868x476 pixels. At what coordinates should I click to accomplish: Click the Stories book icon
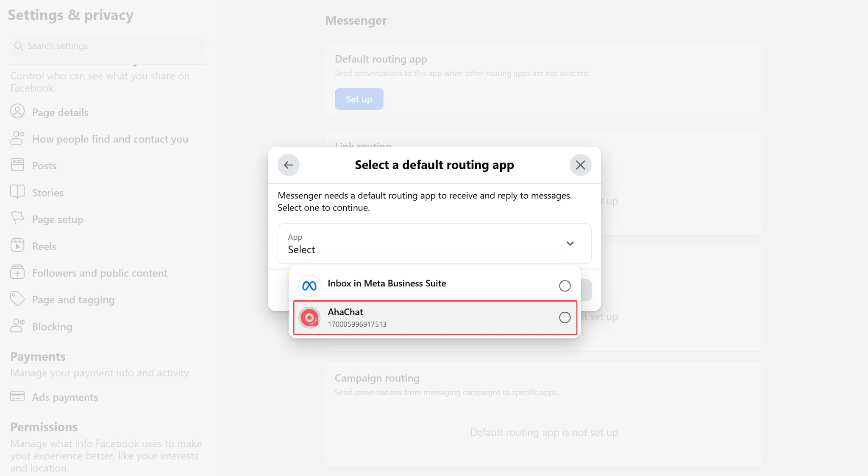pos(17,191)
